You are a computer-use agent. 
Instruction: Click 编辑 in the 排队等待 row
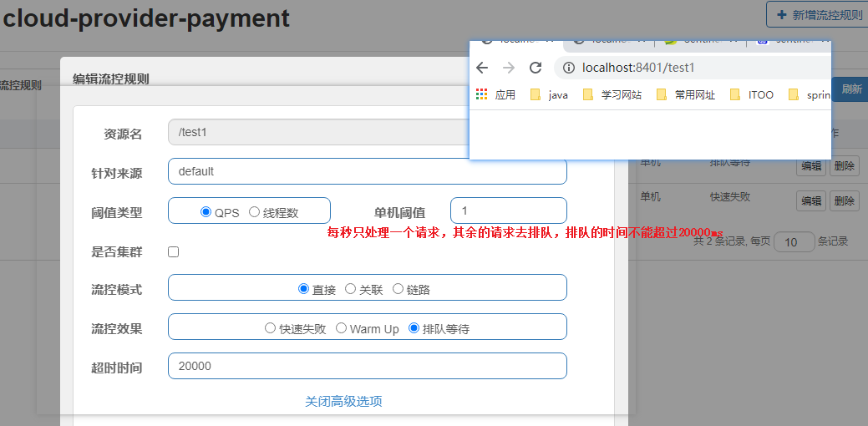pyautogui.click(x=811, y=166)
